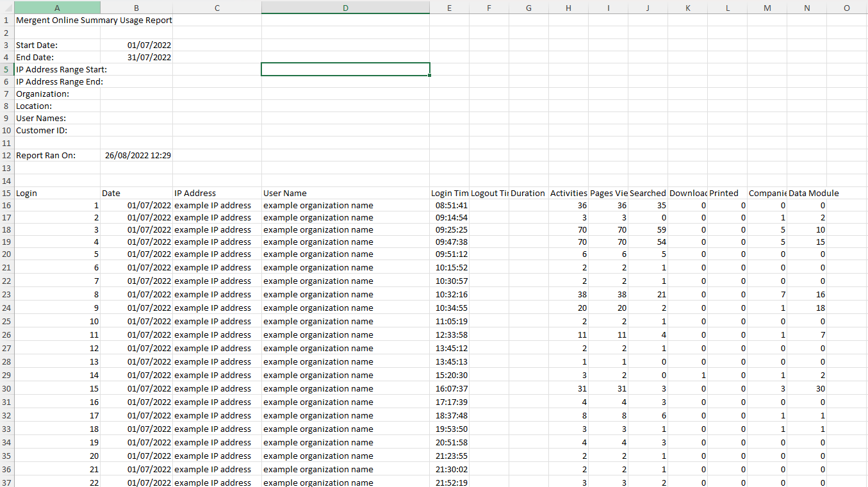Click the 'Location:' label cell
Screen dimensions: 868x487
tap(57, 106)
